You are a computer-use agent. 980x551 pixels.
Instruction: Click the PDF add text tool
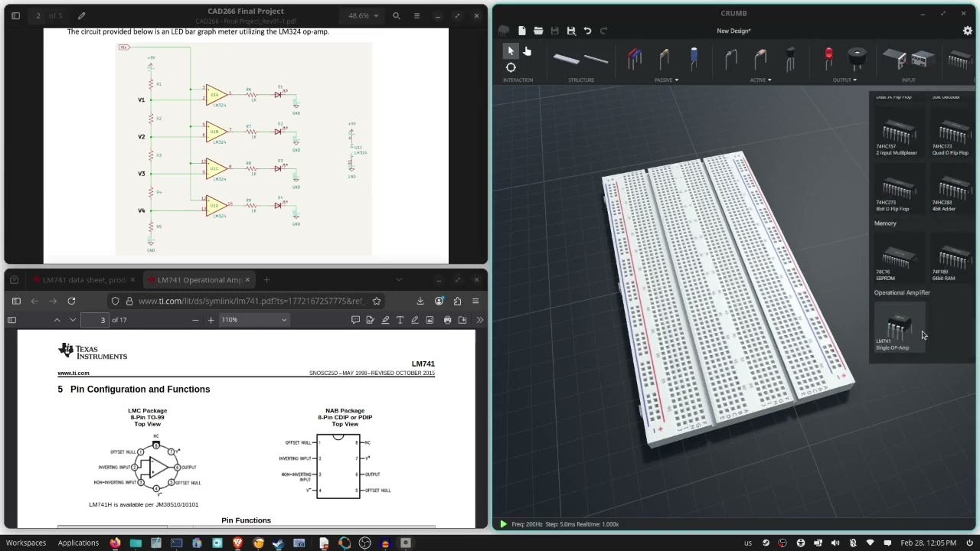pos(400,320)
